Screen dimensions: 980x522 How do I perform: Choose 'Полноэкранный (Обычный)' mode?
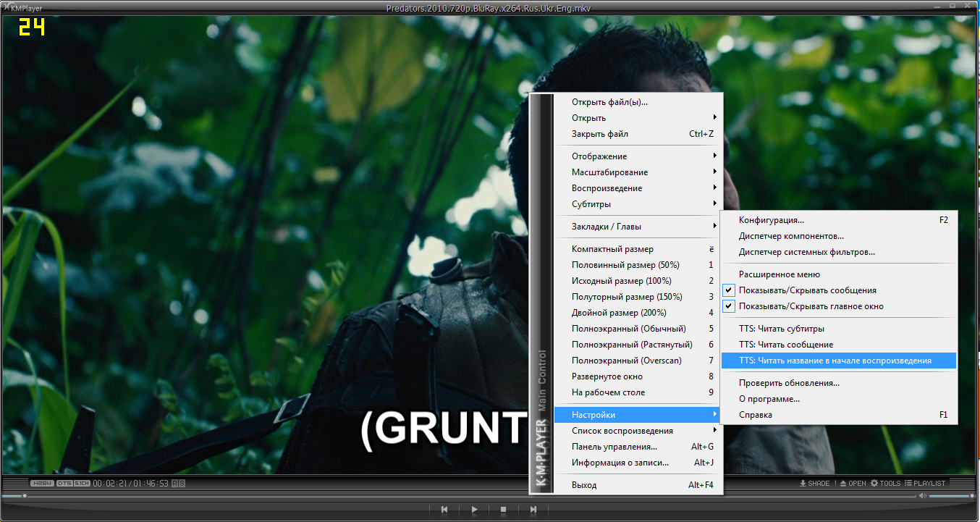pos(638,329)
